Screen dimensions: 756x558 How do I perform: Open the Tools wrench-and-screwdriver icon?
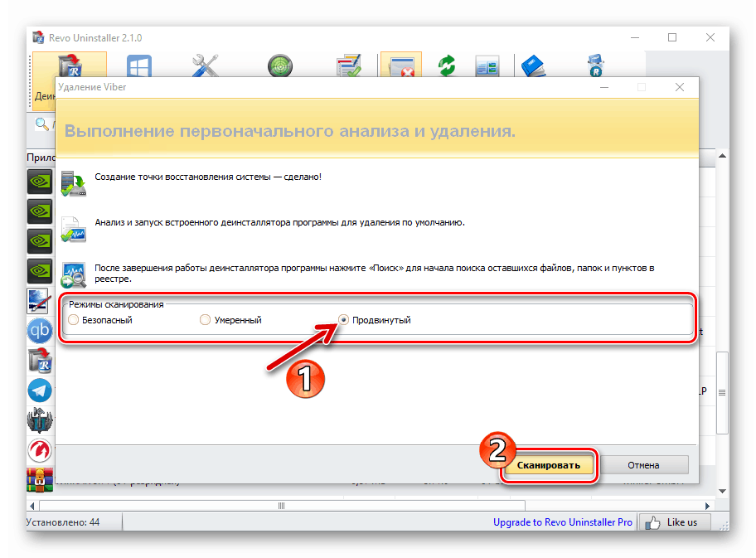tap(205, 66)
